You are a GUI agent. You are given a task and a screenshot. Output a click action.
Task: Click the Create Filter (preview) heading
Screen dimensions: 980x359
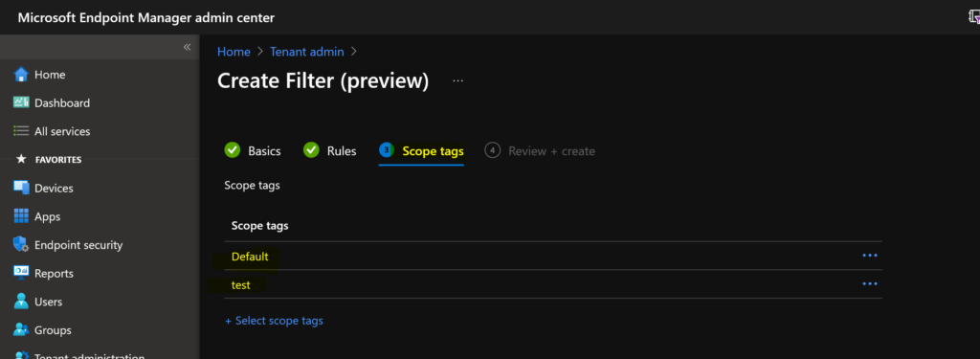pyautogui.click(x=323, y=81)
